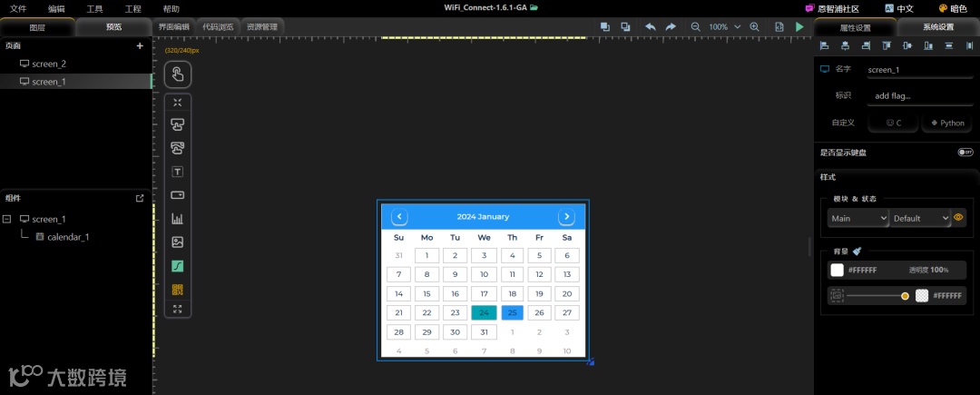Viewport: 980px width, 395px height.
Task: Click the checkered image recolor swatch
Action: (x=922, y=296)
